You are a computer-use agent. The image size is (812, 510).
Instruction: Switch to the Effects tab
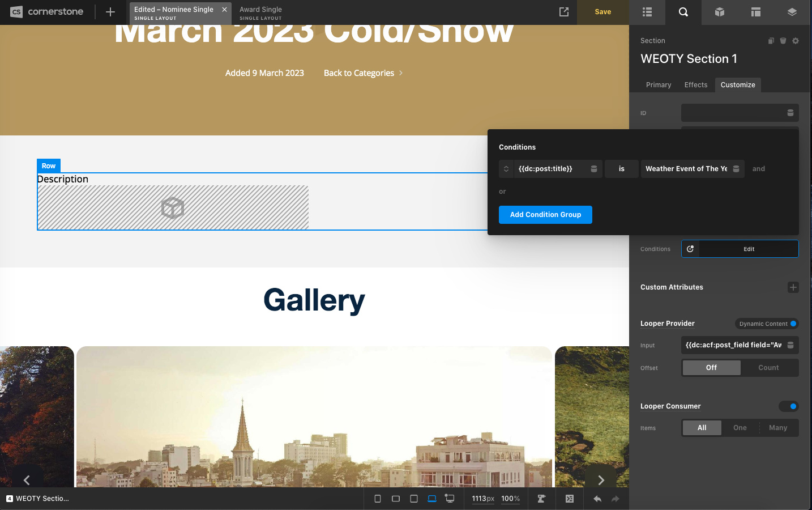[696, 85]
